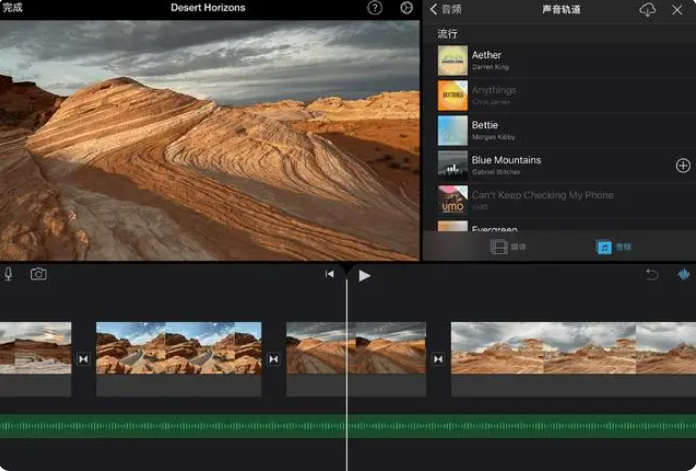Tap the UMO album artwork
The width and height of the screenshot is (696, 471).
pyautogui.click(x=453, y=200)
